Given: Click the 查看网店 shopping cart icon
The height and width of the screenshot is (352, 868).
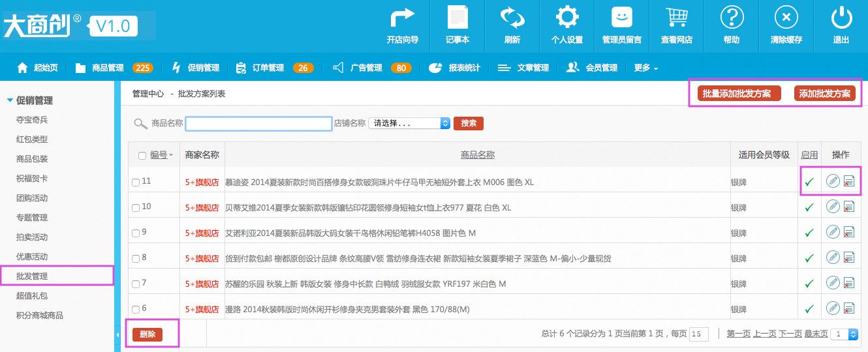Looking at the screenshot, I should tap(677, 18).
